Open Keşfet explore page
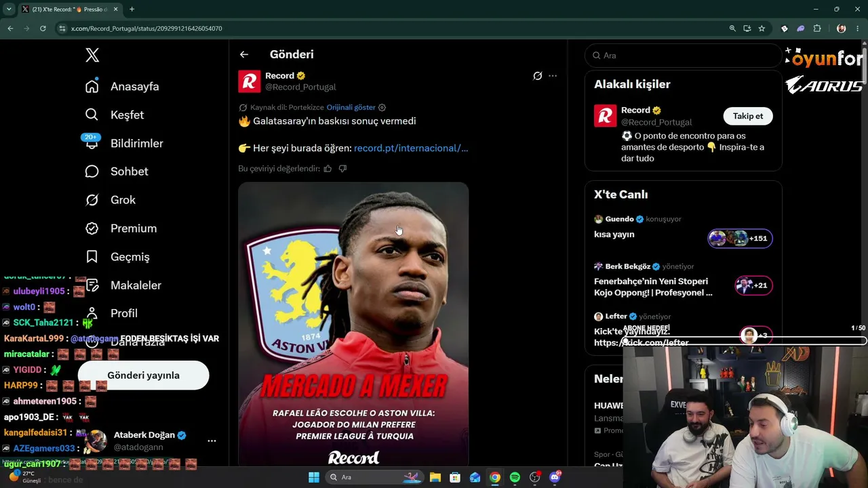The height and width of the screenshot is (488, 868). point(115,115)
